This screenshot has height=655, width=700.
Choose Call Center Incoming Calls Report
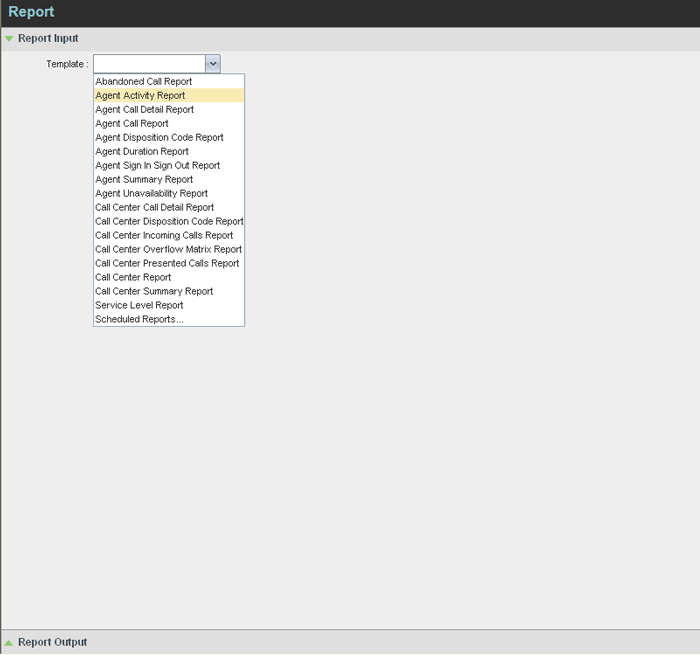[x=169, y=235]
